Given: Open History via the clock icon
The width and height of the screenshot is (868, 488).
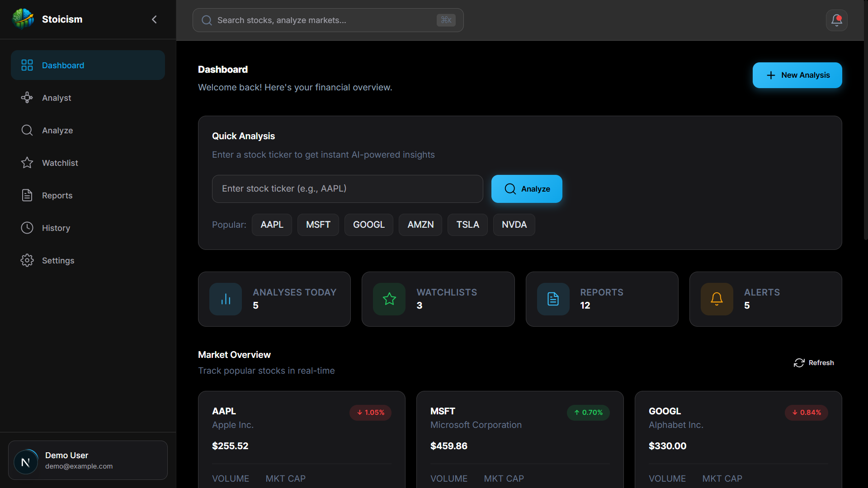Looking at the screenshot, I should (27, 228).
